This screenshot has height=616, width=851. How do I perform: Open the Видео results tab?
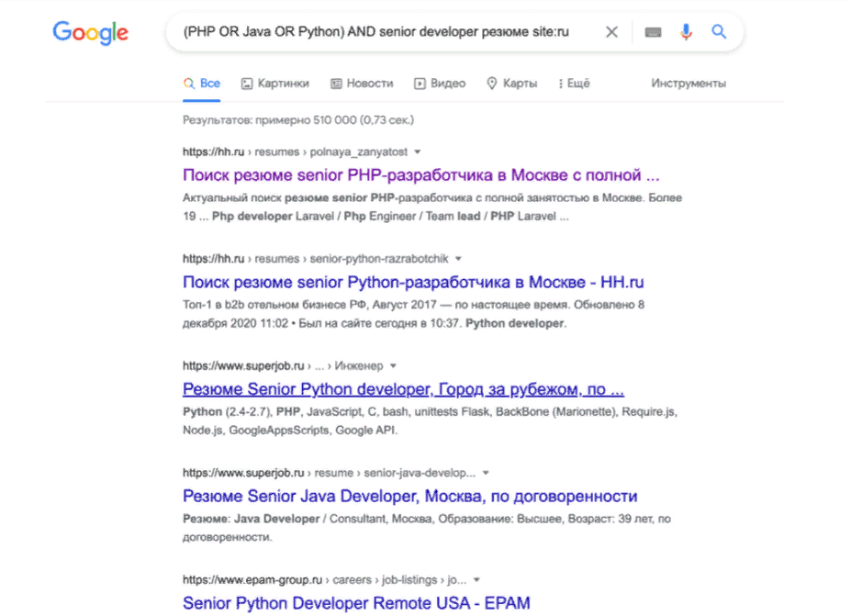click(440, 84)
